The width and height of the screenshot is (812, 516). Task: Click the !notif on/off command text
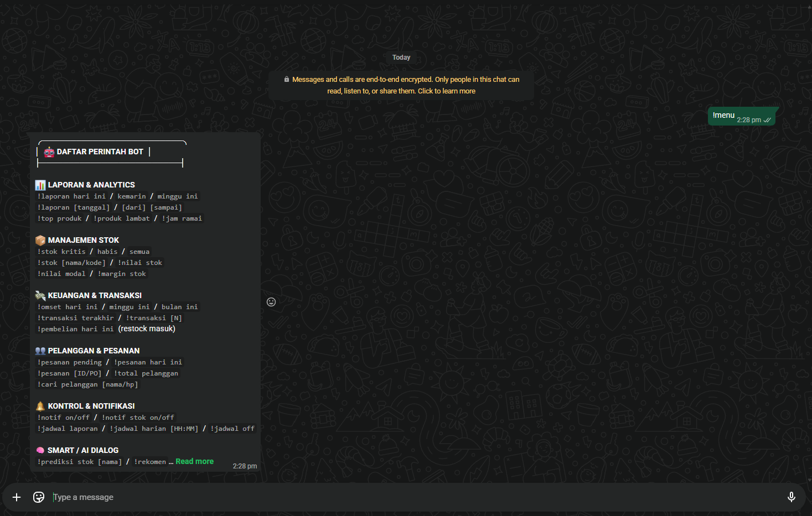64,418
